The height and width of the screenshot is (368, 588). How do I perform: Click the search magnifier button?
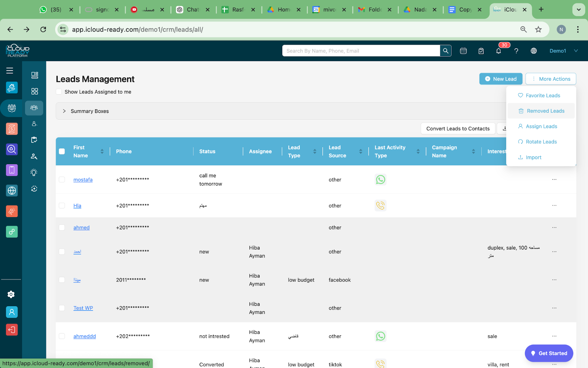point(445,51)
